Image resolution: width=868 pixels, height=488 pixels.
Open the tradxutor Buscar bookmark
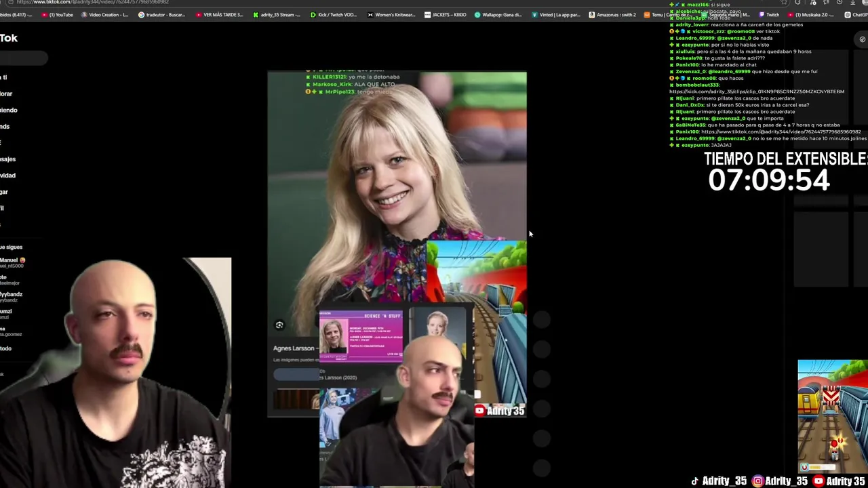click(x=161, y=15)
